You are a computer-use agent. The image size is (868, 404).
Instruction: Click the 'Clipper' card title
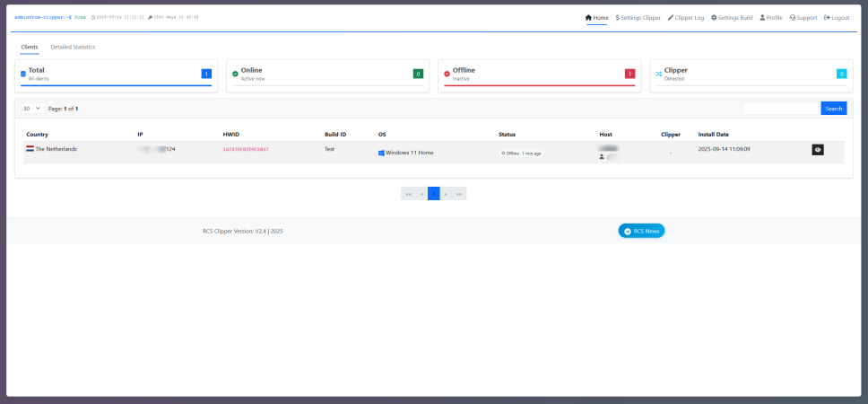676,70
